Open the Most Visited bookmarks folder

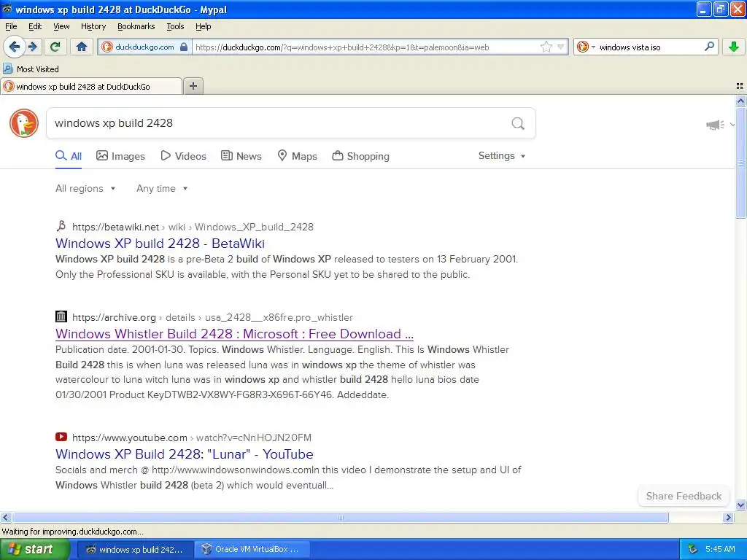31,69
